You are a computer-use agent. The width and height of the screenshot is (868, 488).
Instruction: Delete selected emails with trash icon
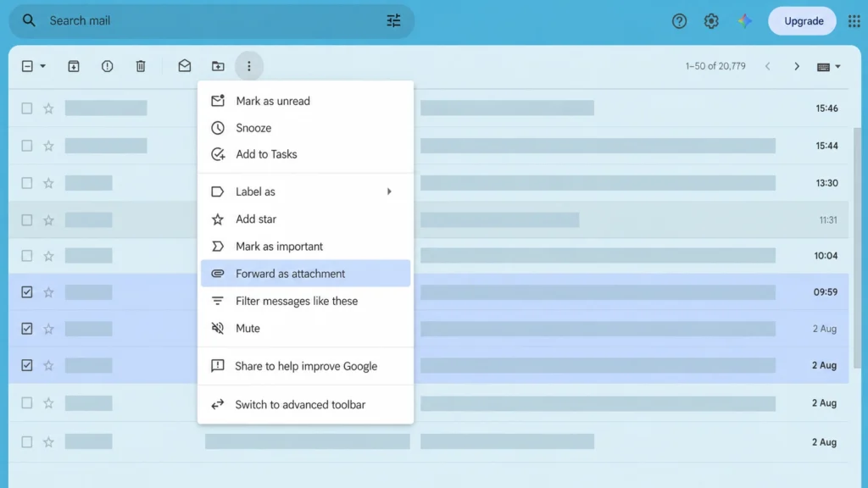click(x=141, y=66)
